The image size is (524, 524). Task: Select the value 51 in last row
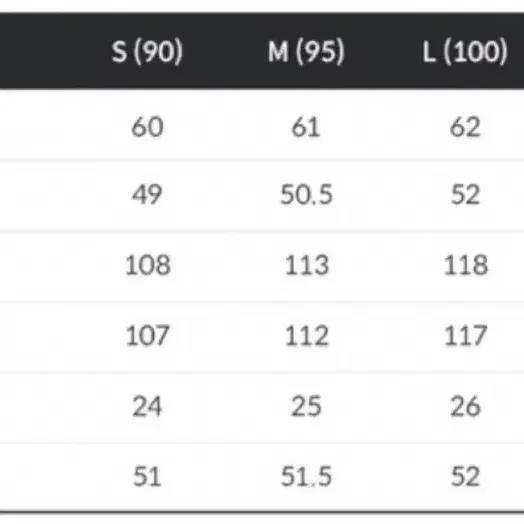pyautogui.click(x=147, y=476)
